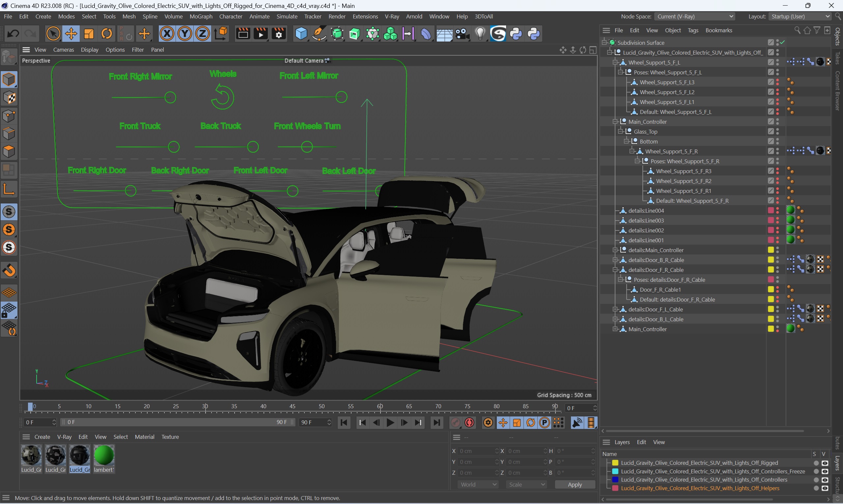Toggle visibility eye of Helpers layer
Viewport: 843px width, 504px height.
click(x=825, y=488)
